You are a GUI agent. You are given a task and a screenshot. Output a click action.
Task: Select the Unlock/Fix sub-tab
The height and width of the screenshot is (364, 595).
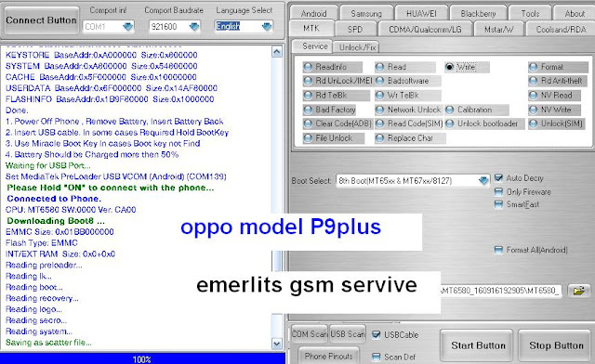click(357, 47)
